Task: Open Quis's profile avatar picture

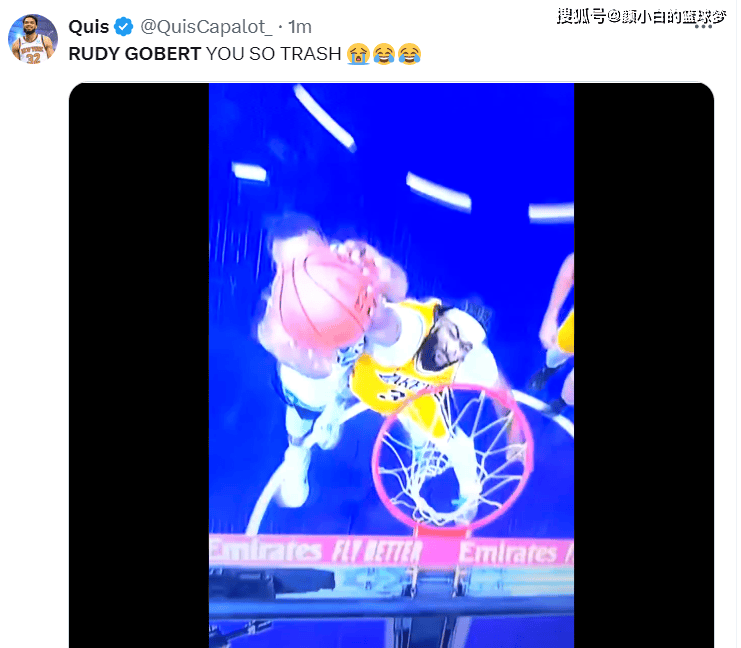Action: 33,39
